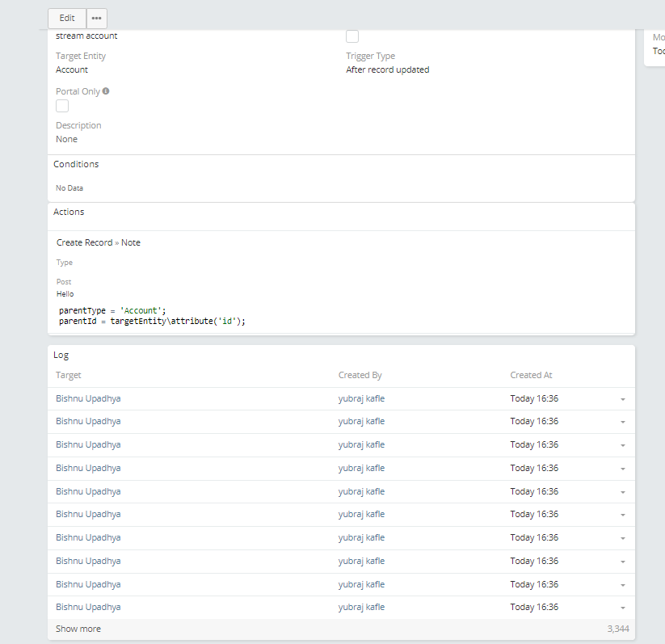Open Bishnu Upadhya in the last log row
The image size is (665, 644).
point(88,607)
